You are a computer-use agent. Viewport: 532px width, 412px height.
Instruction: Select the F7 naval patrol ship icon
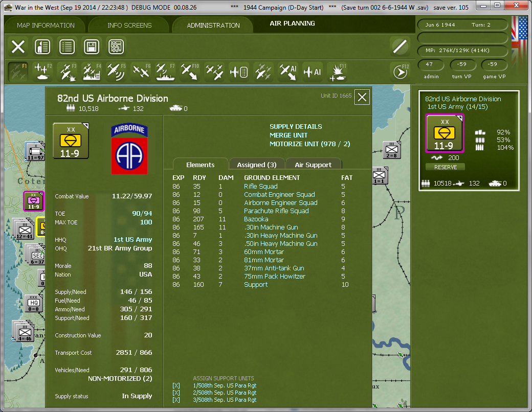pos(165,72)
